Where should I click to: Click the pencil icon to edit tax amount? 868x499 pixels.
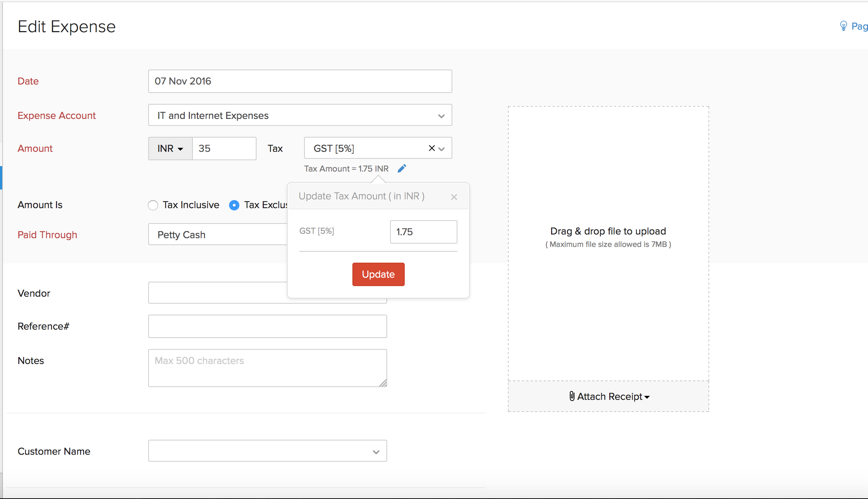pos(402,168)
